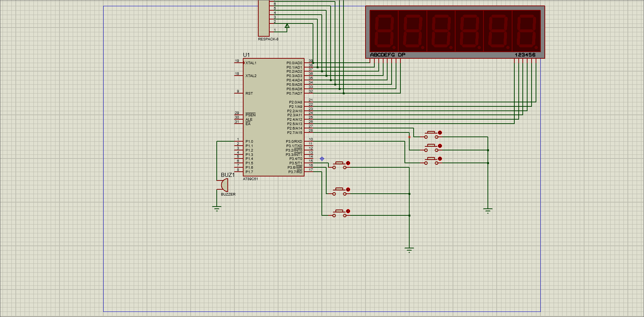Click the RESPACK-8 label
Viewport: 644px width, 317px height.
point(268,39)
